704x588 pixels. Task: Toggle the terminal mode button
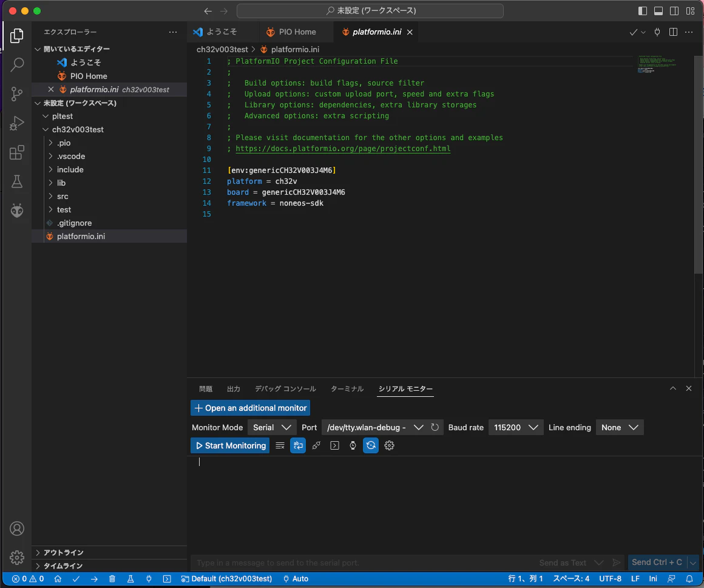334,446
